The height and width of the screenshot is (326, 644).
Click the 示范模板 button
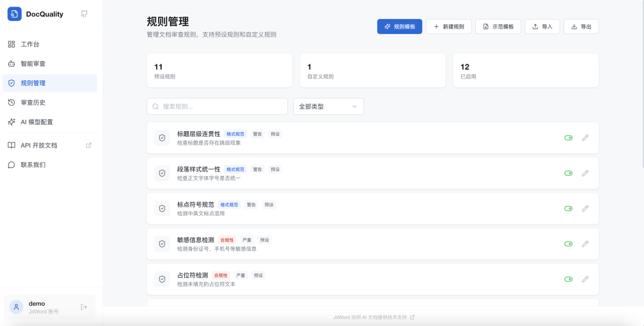click(x=498, y=26)
